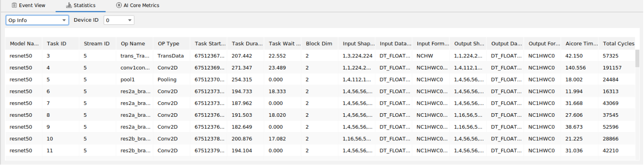The width and height of the screenshot is (644, 165).
Task: Click Total Cycles cell 57325
Action: (x=610, y=56)
